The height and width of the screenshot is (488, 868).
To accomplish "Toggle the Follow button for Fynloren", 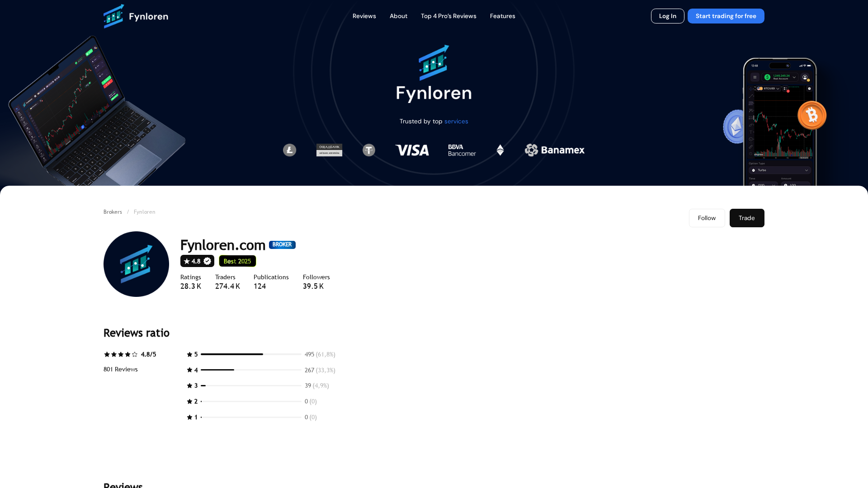I will click(707, 218).
